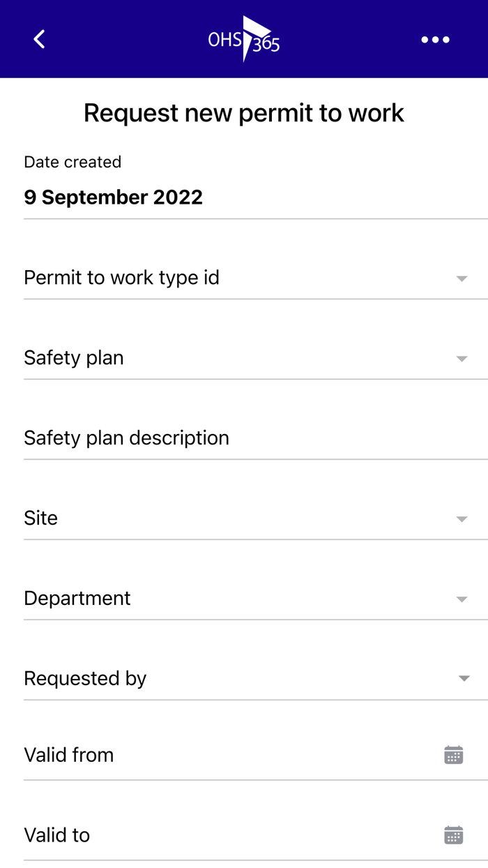This screenshot has height=868, width=488.
Task: Tap the Date created label
Action: click(72, 161)
